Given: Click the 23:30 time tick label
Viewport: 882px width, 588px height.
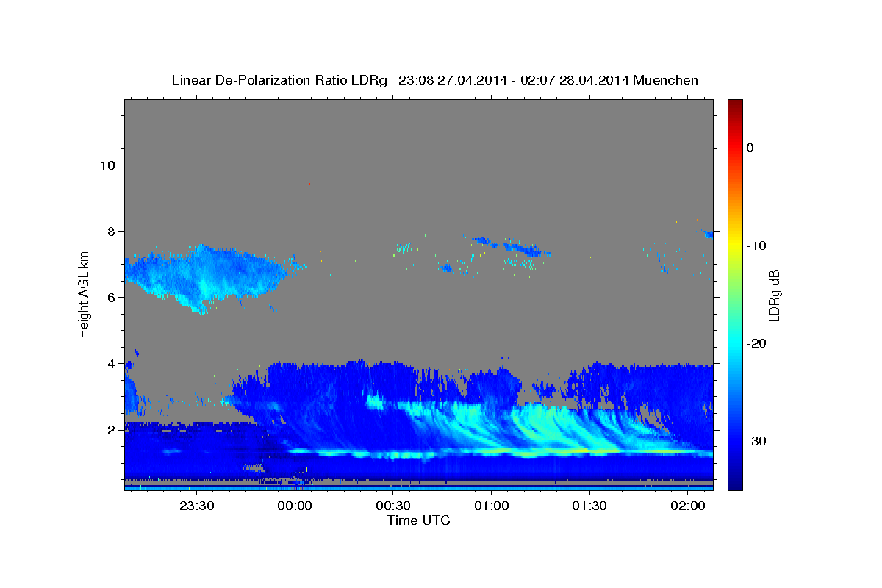Looking at the screenshot, I should (x=197, y=506).
